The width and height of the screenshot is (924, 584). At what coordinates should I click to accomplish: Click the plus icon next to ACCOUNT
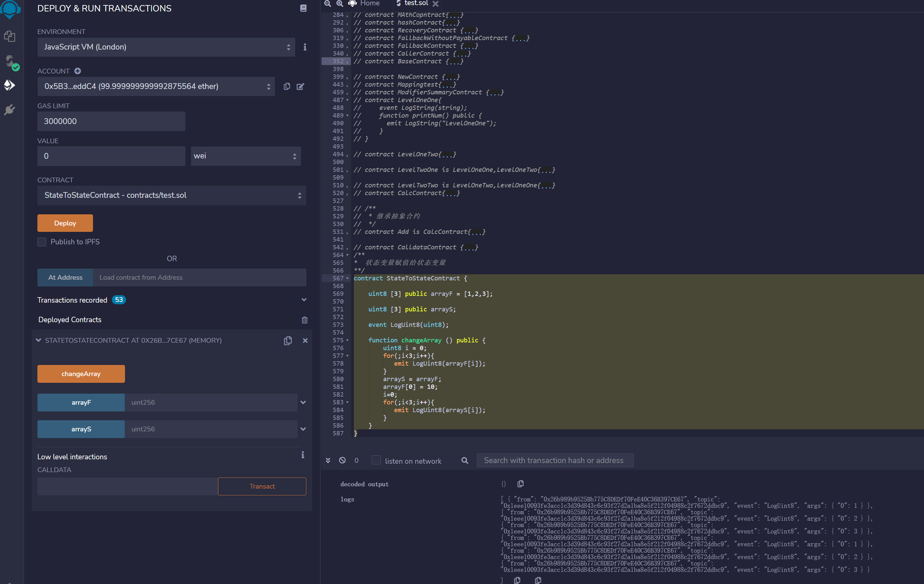tap(78, 71)
